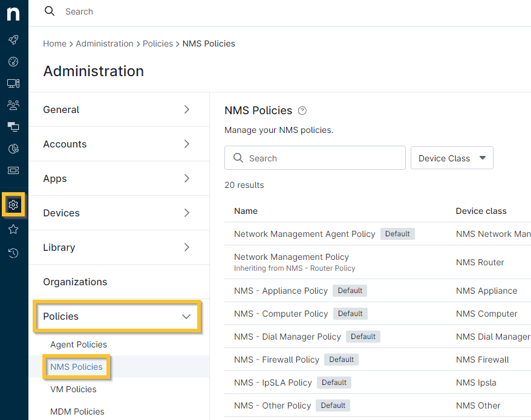Screen dimensions: 531x420
Task: Open the Administration gear icon
Action: tap(13, 205)
